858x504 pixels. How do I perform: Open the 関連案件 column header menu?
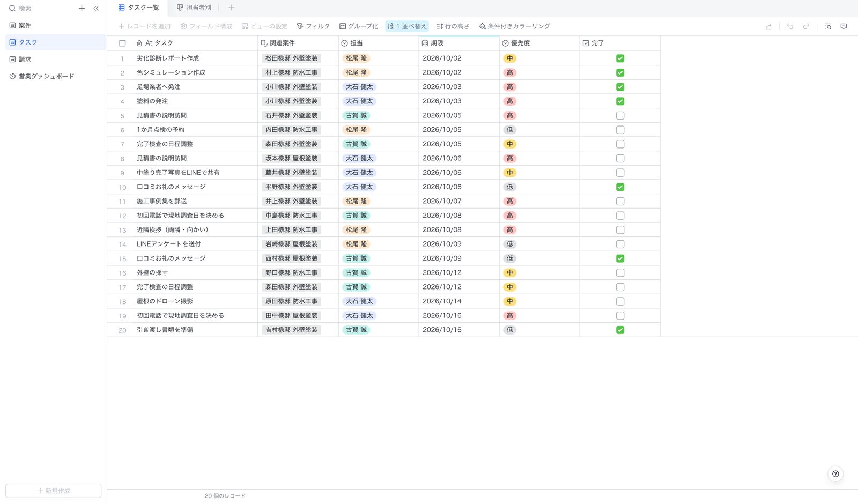point(298,43)
